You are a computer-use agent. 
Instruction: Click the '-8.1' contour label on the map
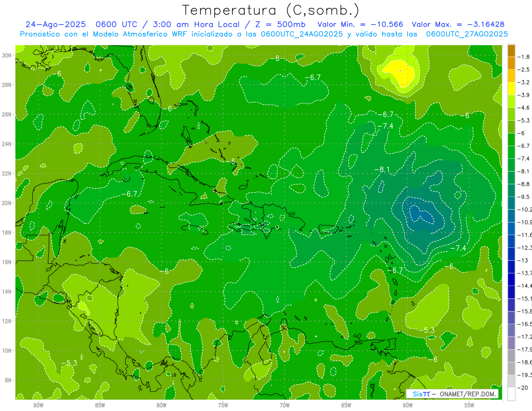pyautogui.click(x=382, y=170)
